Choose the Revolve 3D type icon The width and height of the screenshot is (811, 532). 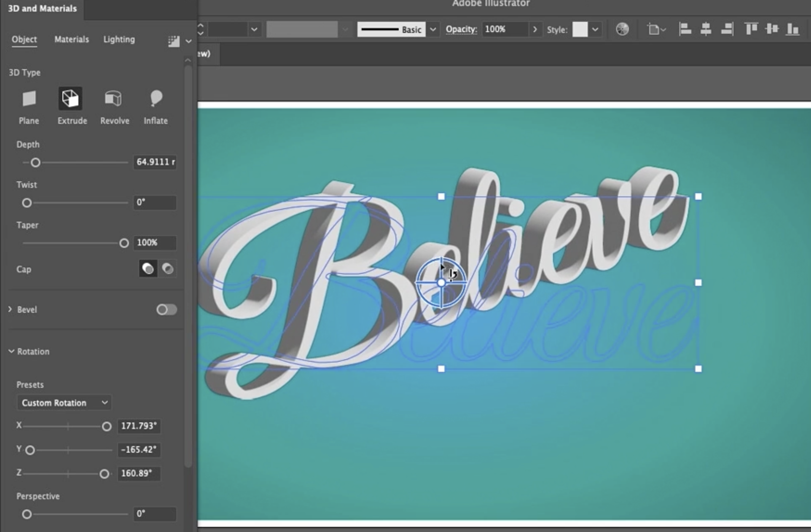(x=113, y=99)
